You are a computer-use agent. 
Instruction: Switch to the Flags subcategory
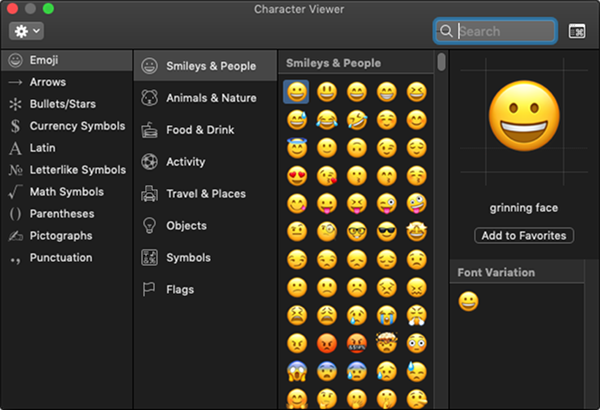tap(205, 289)
